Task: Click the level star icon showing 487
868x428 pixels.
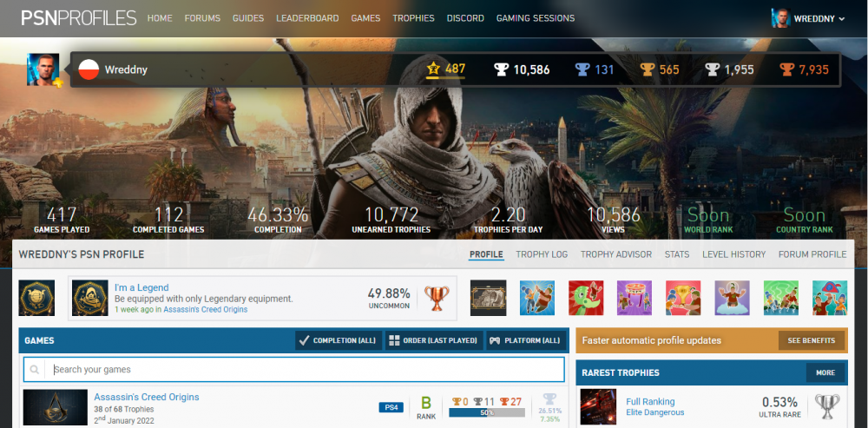Action: point(433,69)
